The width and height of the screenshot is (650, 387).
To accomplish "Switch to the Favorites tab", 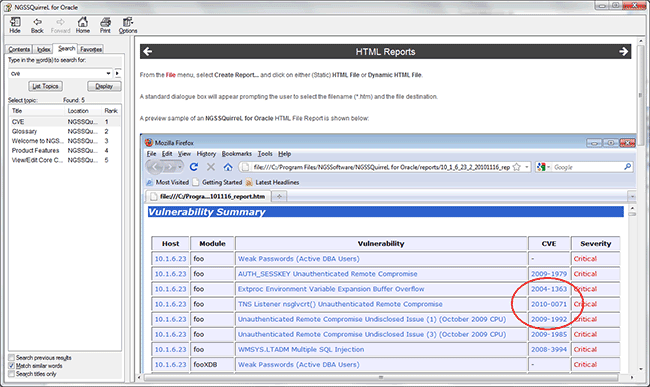I will [x=91, y=49].
